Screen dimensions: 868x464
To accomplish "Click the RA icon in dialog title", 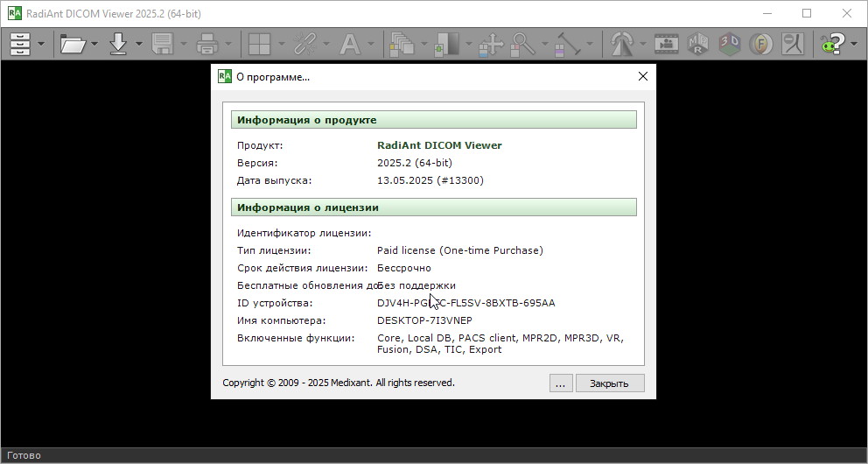I will tap(224, 76).
